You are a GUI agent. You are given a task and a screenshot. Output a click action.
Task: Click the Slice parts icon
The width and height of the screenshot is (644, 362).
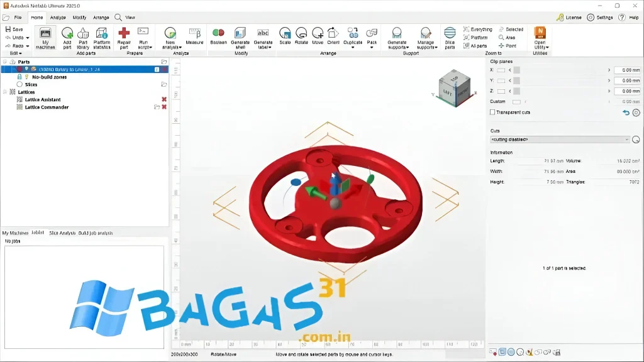pyautogui.click(x=450, y=33)
